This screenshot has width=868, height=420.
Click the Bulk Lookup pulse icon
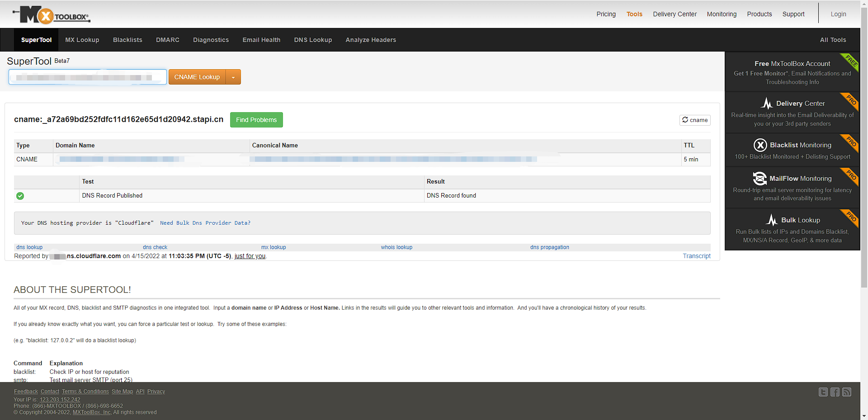pos(772,220)
